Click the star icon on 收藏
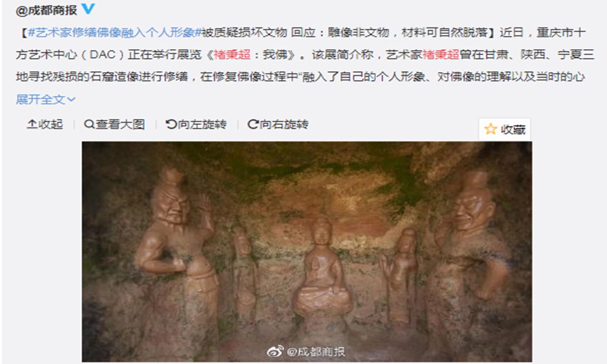Image resolution: width=607 pixels, height=364 pixels. click(490, 129)
